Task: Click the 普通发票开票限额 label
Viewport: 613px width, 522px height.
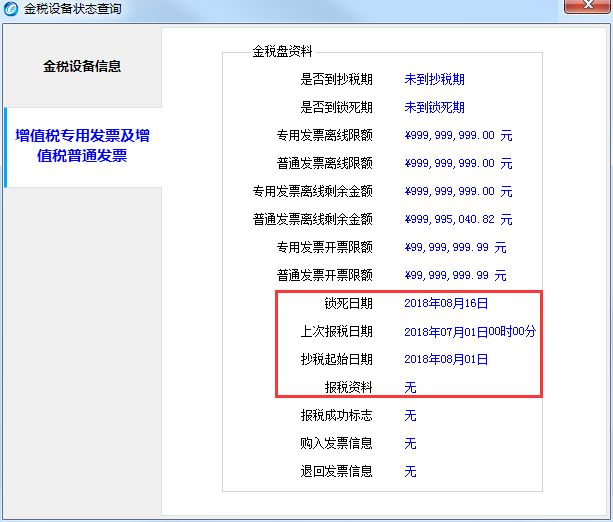Action: [x=324, y=275]
